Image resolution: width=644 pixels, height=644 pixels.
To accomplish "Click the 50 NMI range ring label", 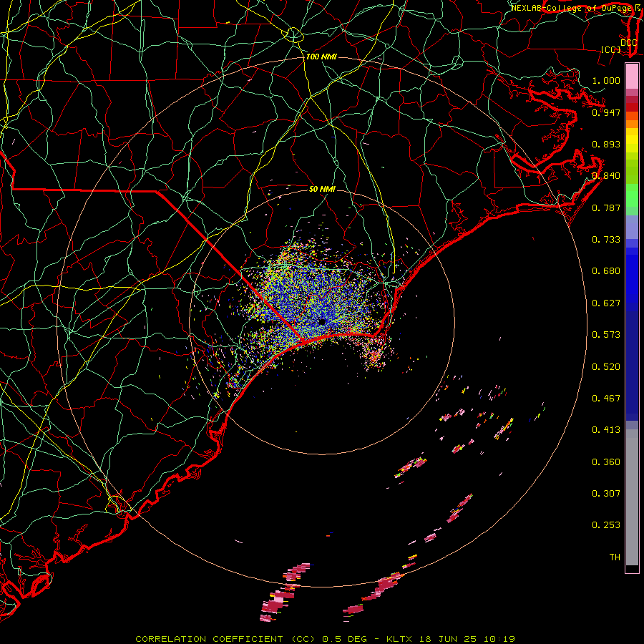I will pyautogui.click(x=322, y=189).
